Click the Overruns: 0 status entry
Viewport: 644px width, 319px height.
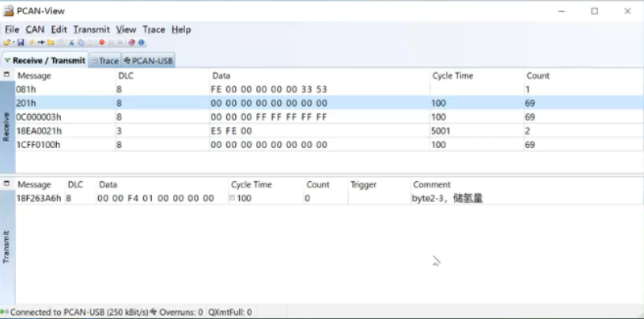pyautogui.click(x=180, y=312)
